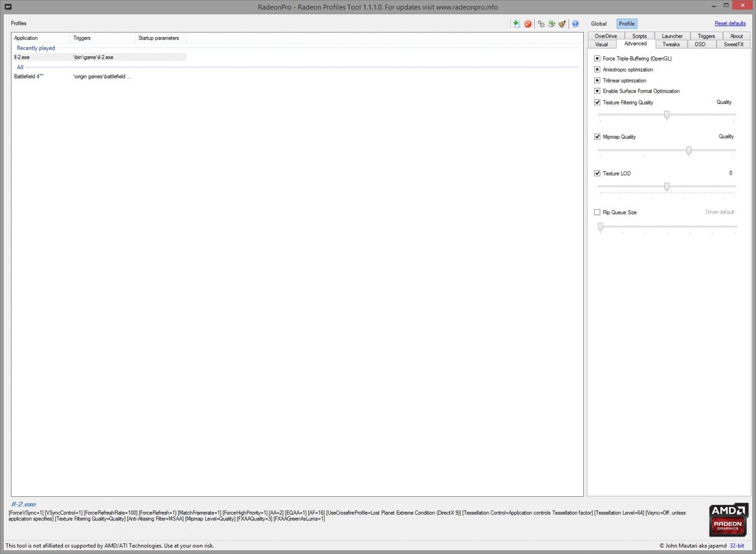Minimize the RadeonPro window
756x554 pixels.
(714, 6)
